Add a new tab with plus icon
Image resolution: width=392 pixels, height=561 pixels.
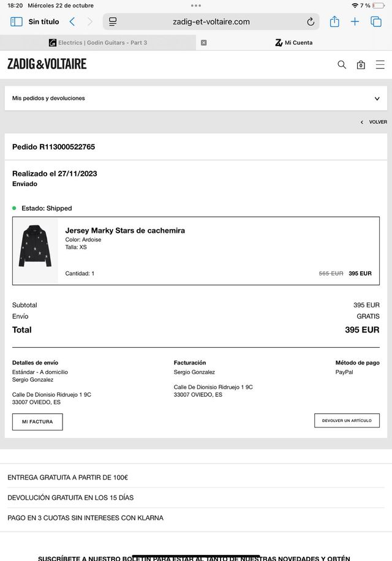(x=355, y=21)
